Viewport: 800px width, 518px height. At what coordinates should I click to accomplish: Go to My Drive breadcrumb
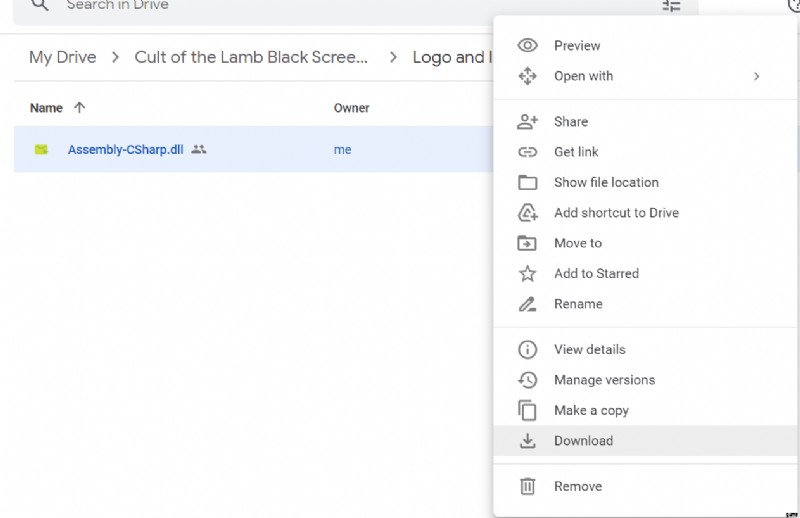point(63,57)
